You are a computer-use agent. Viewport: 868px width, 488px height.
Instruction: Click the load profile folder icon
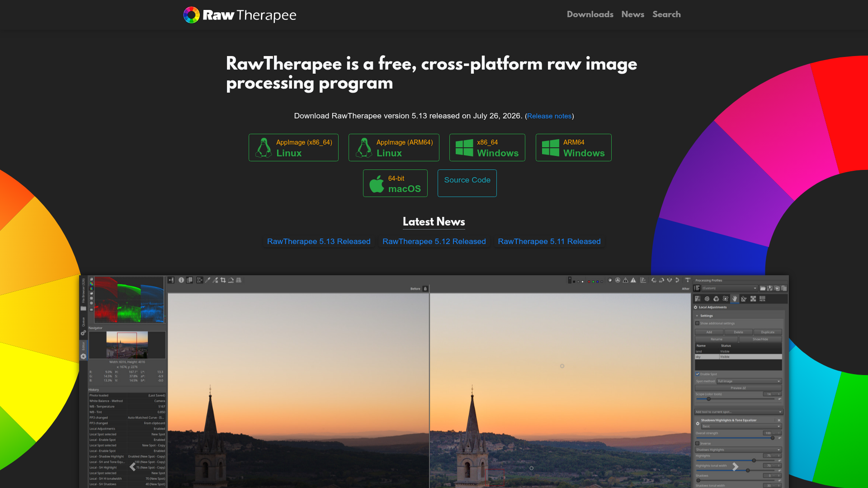coord(763,288)
